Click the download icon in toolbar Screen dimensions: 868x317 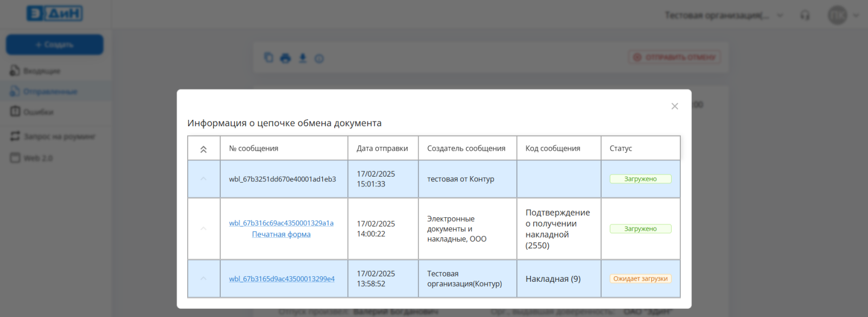pos(303,58)
